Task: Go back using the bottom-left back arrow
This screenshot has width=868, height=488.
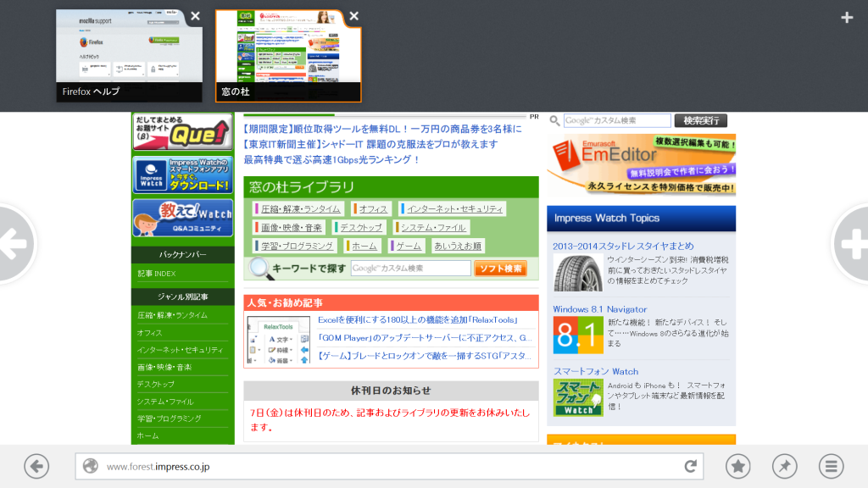Action: pyautogui.click(x=36, y=466)
